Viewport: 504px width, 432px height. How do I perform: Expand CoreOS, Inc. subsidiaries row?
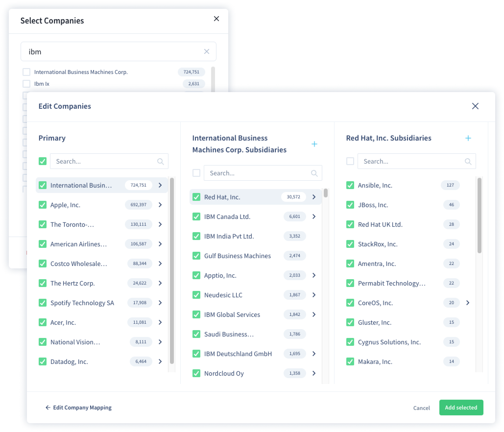[x=468, y=303]
